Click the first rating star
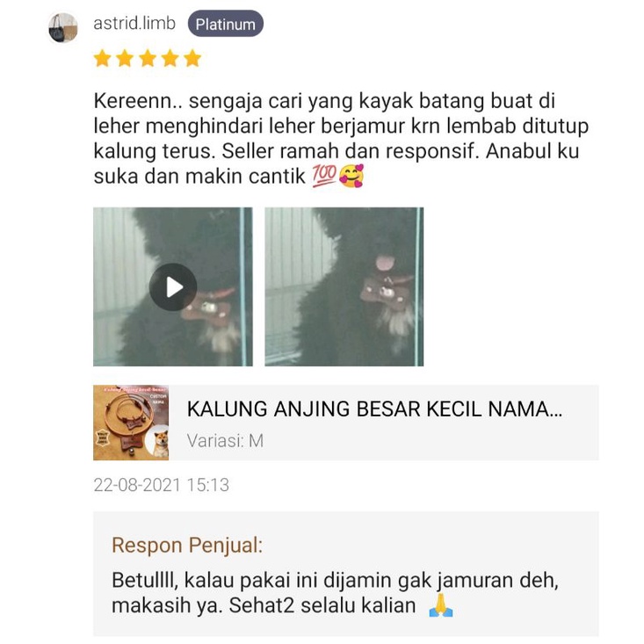The height and width of the screenshot is (644, 644). 102,58
